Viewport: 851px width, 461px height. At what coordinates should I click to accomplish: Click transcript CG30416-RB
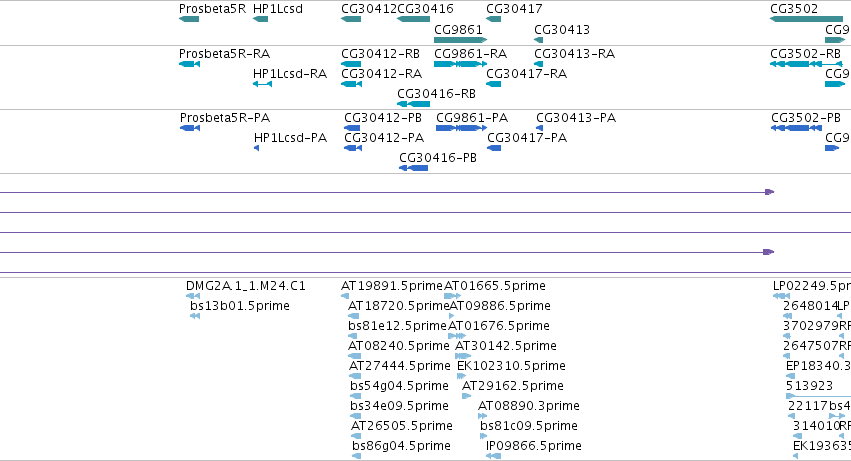click(x=436, y=94)
